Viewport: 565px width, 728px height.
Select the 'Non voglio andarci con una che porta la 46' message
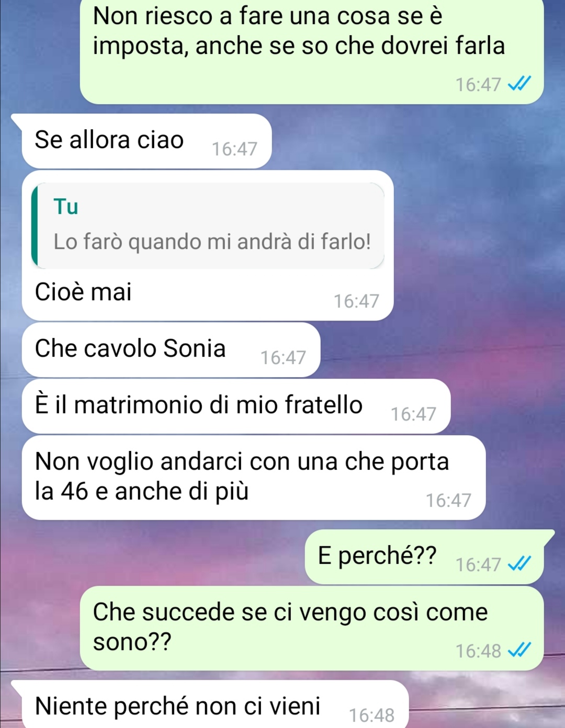tap(254, 477)
